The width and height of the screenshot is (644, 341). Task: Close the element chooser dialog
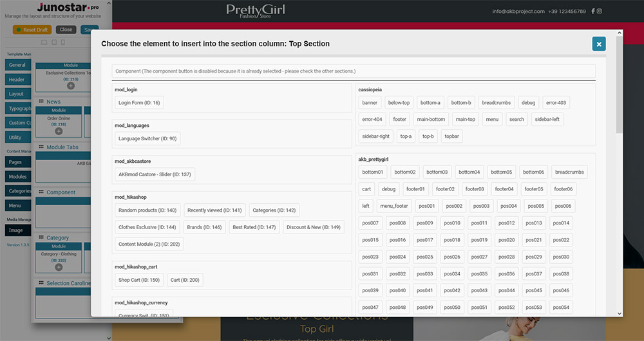tap(599, 44)
